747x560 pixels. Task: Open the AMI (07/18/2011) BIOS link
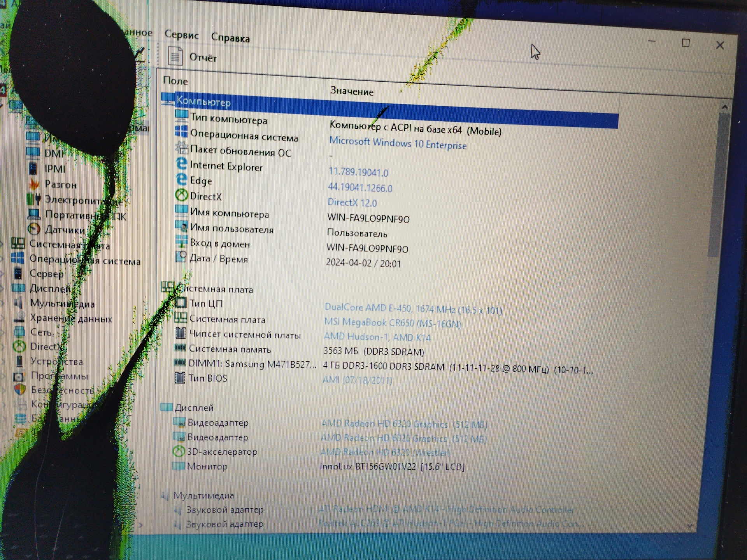tap(357, 379)
